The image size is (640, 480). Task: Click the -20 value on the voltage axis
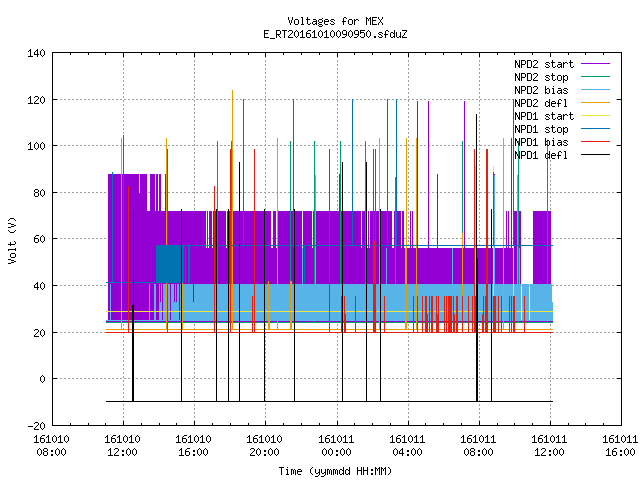(36, 426)
